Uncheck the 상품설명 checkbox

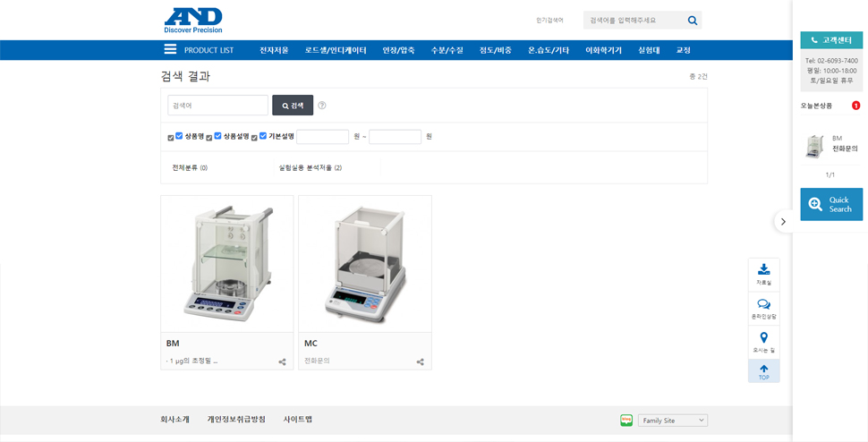(x=217, y=136)
